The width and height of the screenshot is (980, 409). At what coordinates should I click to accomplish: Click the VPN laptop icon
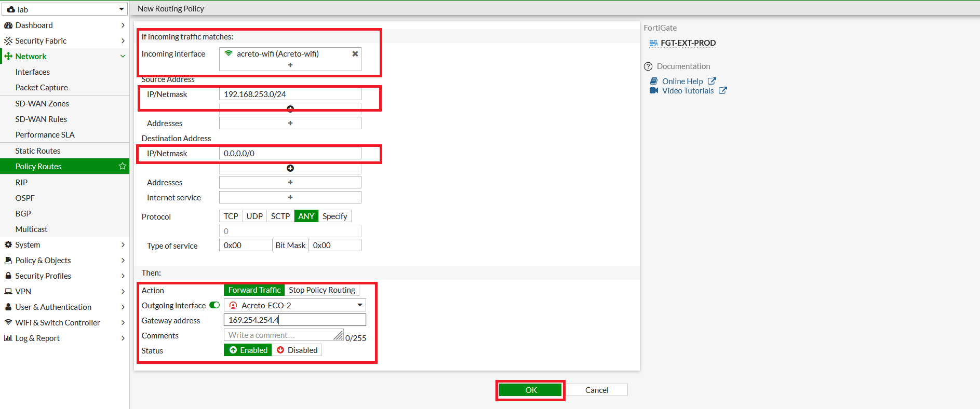pos(8,292)
